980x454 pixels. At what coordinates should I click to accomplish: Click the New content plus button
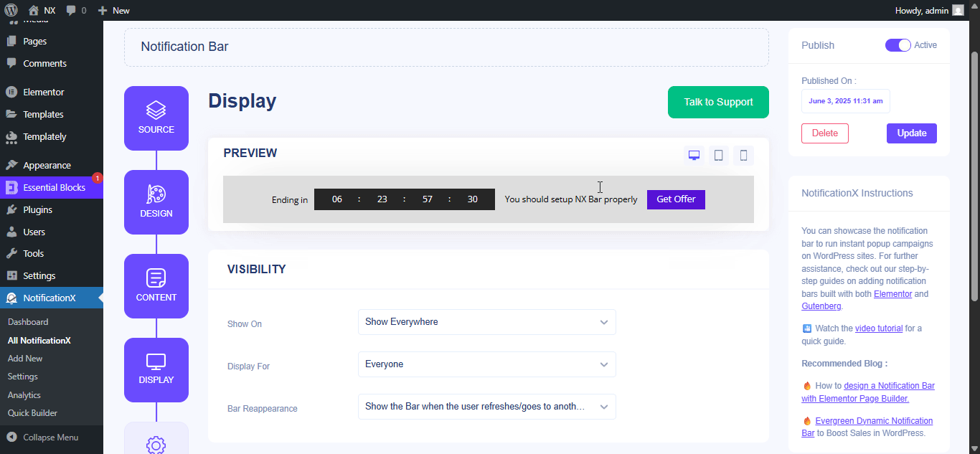pos(113,10)
